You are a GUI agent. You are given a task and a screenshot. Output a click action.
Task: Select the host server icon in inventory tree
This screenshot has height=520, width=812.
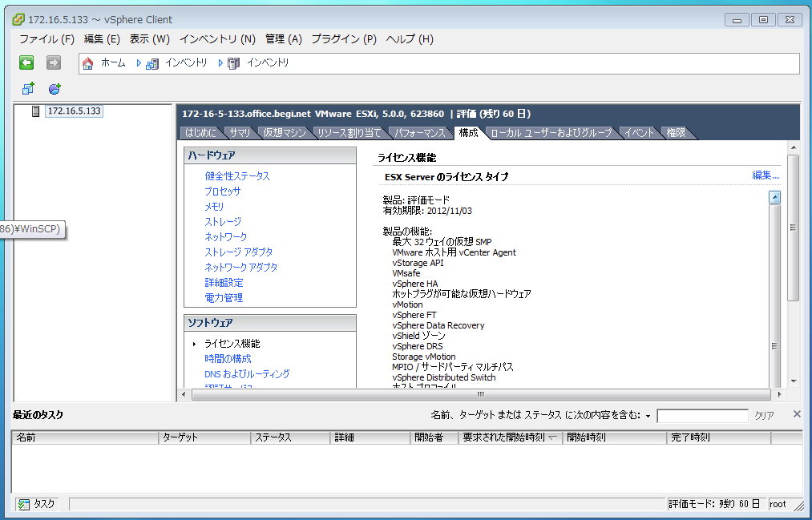tap(36, 111)
